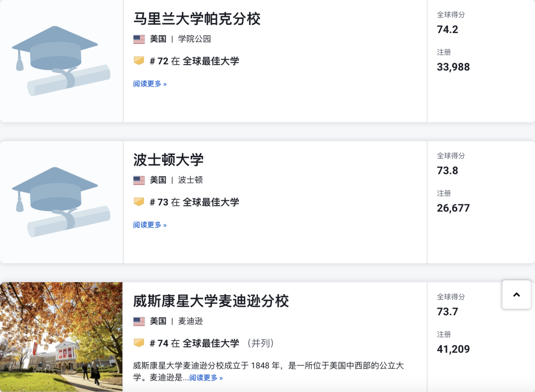Click the description mentioning 1848 年
Image resolution: width=535 pixels, height=392 pixels.
(x=268, y=372)
